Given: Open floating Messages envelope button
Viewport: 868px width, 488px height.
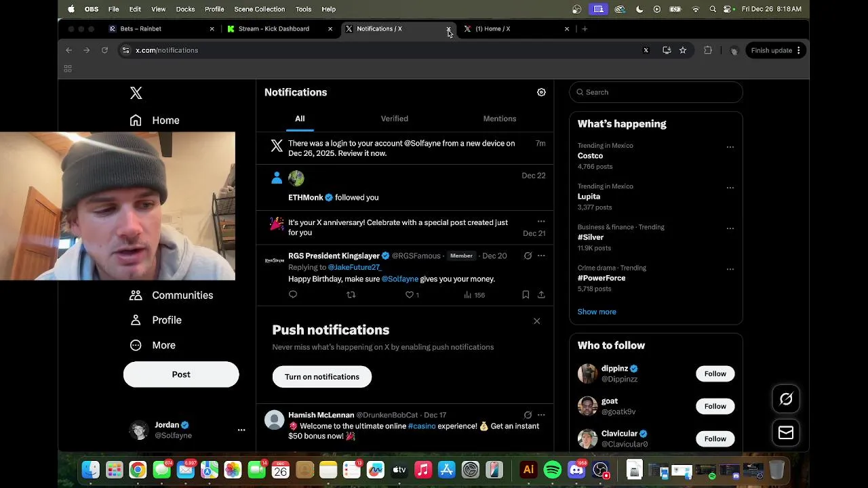Looking at the screenshot, I should (786, 432).
